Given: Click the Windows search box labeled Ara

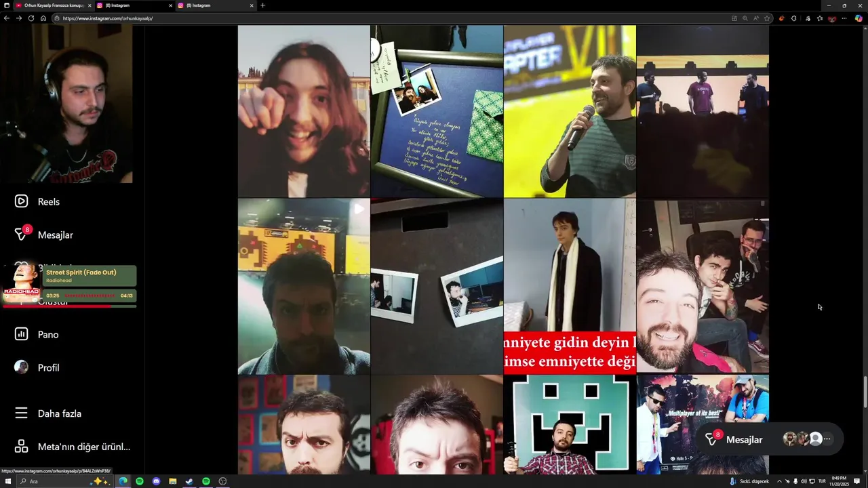Looking at the screenshot, I should click(64, 481).
